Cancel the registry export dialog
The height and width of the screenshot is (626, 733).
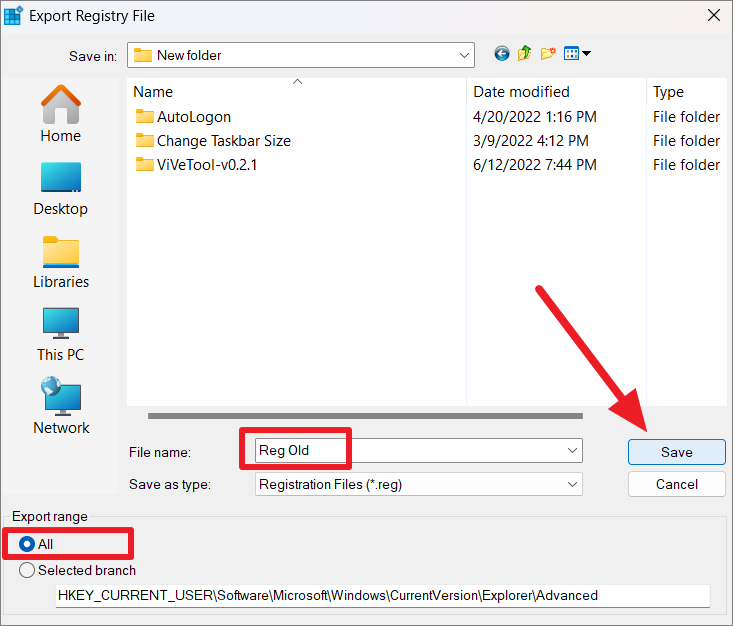click(676, 484)
